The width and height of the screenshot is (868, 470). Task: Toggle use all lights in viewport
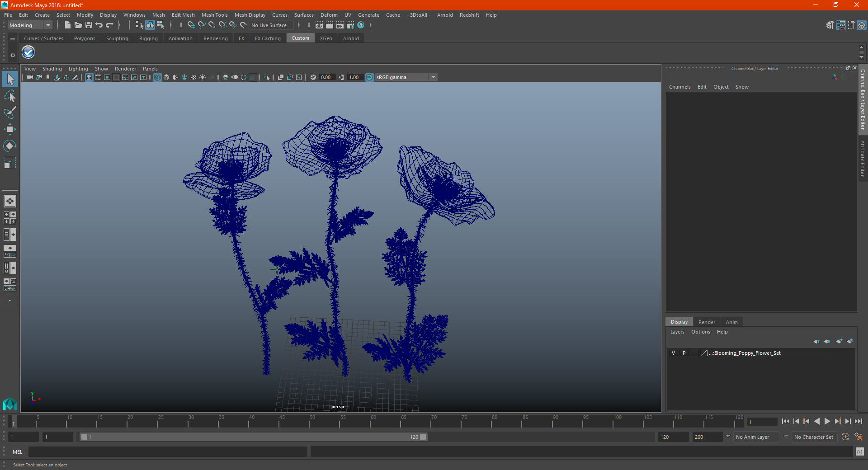203,77
